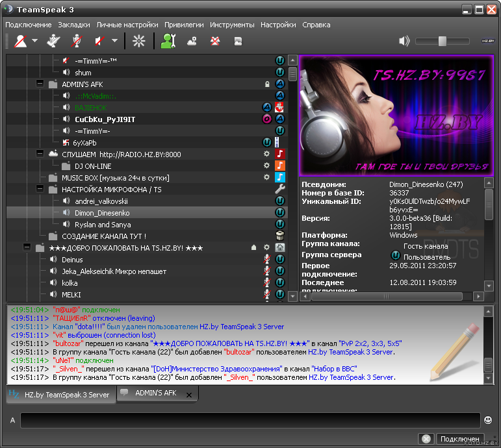Open Инструменты menu

(232, 25)
